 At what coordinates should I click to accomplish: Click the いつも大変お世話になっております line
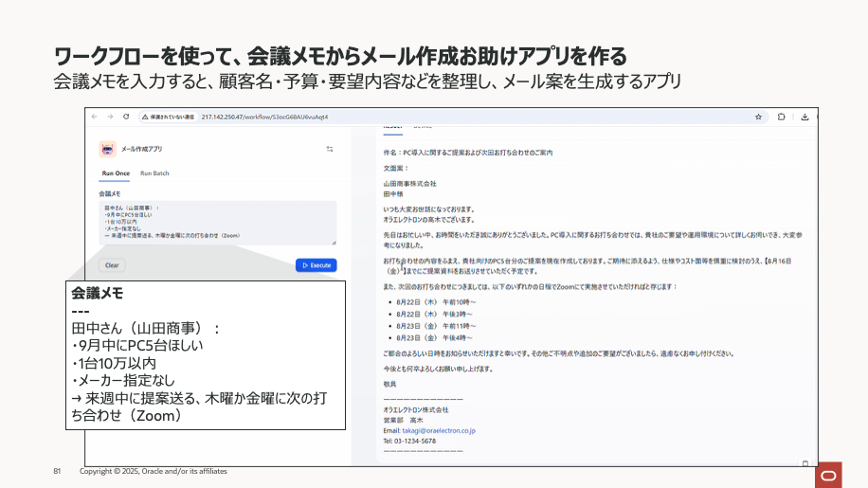[429, 209]
